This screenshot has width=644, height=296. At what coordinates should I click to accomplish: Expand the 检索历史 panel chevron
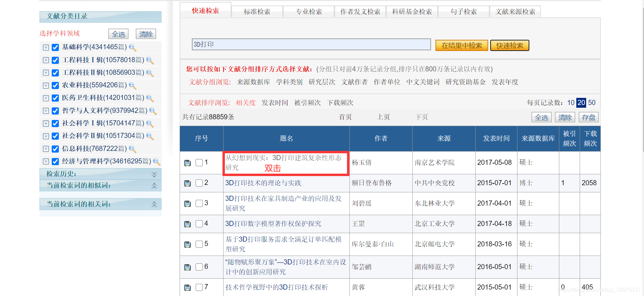tap(154, 174)
